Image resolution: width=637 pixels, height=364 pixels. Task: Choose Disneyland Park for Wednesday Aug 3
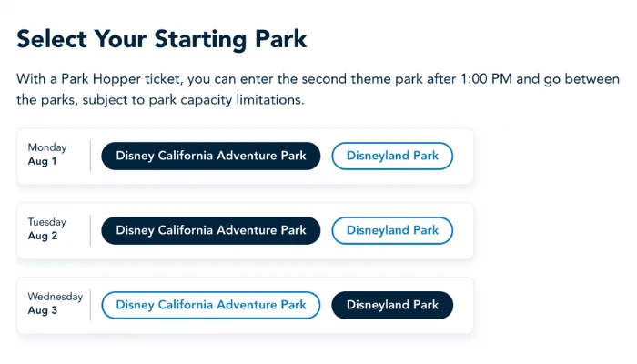pyautogui.click(x=392, y=305)
